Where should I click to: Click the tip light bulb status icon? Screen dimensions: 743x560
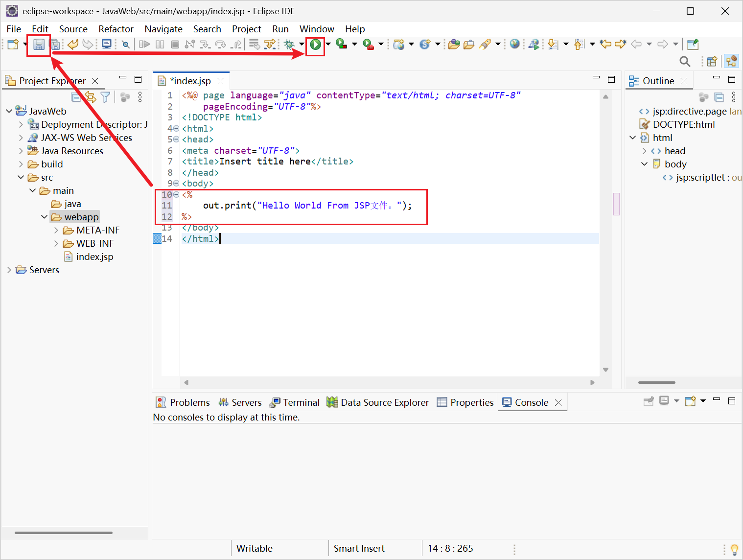click(x=734, y=549)
